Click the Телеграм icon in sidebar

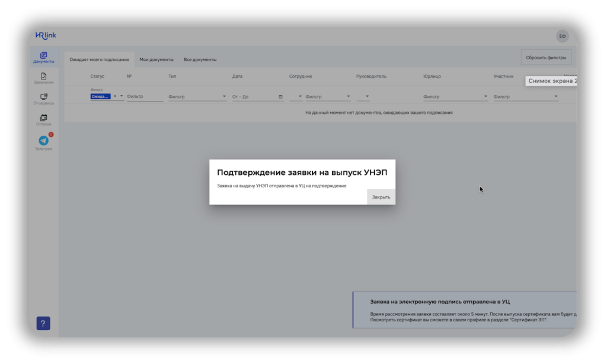click(x=43, y=142)
